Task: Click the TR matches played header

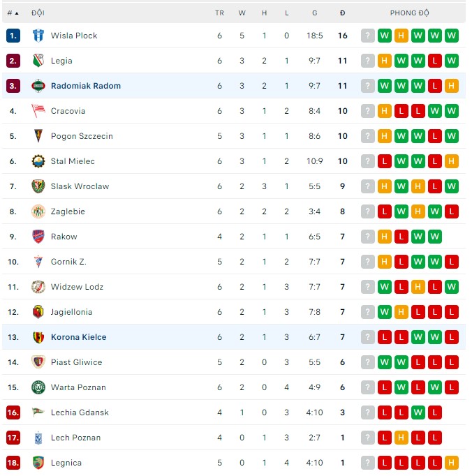Action: 219,13
